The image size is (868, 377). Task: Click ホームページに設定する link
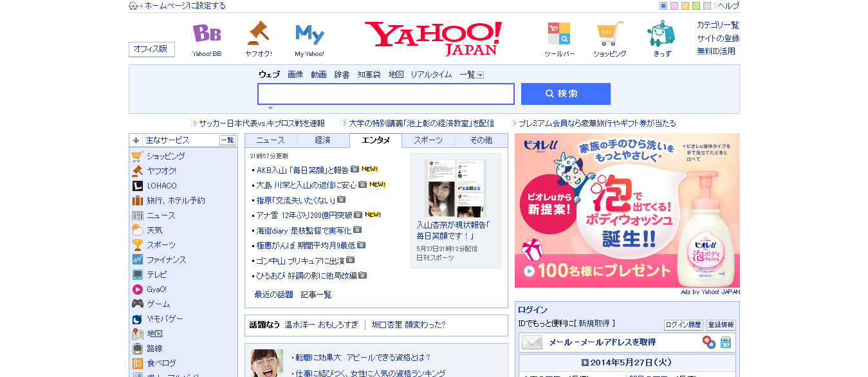[x=185, y=6]
